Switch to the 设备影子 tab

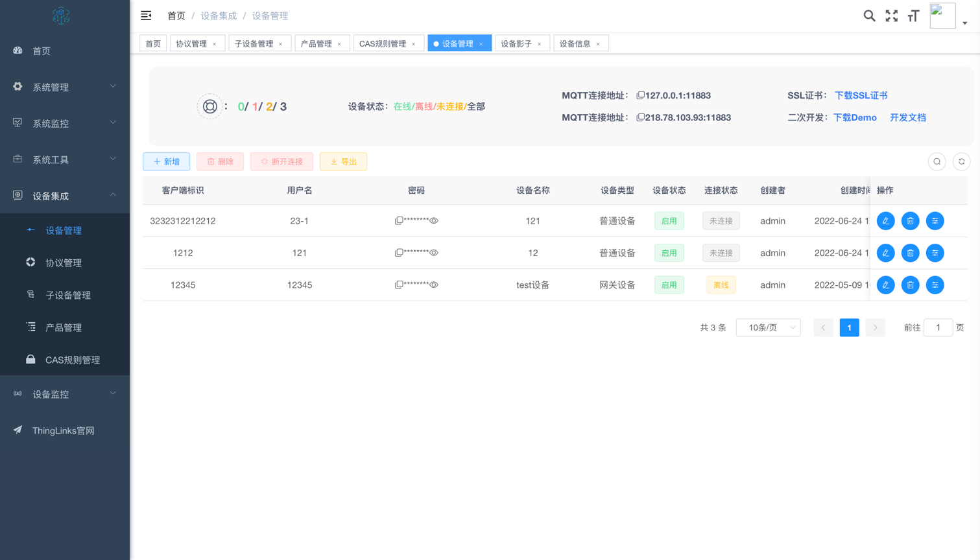pyautogui.click(x=518, y=42)
